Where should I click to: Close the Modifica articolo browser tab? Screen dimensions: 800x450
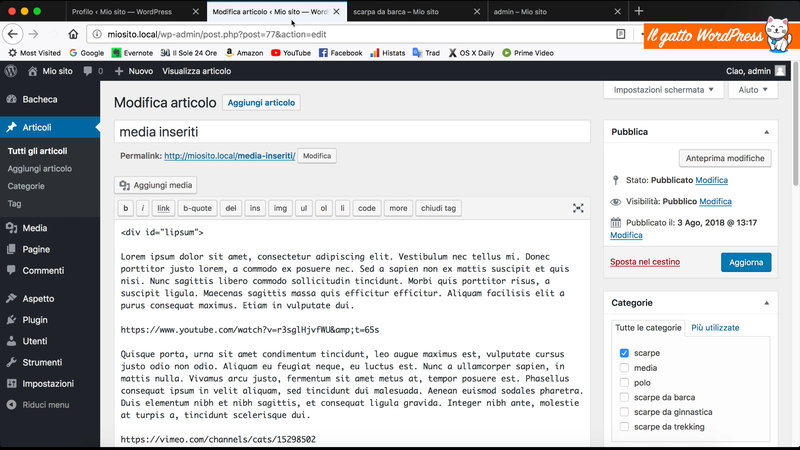[x=337, y=11]
